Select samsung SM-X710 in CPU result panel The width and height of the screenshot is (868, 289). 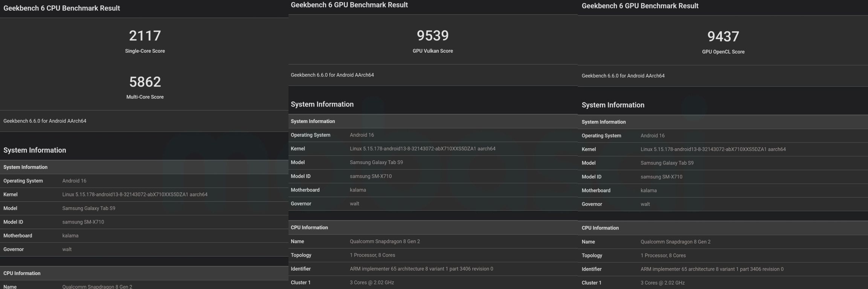pos(83,222)
